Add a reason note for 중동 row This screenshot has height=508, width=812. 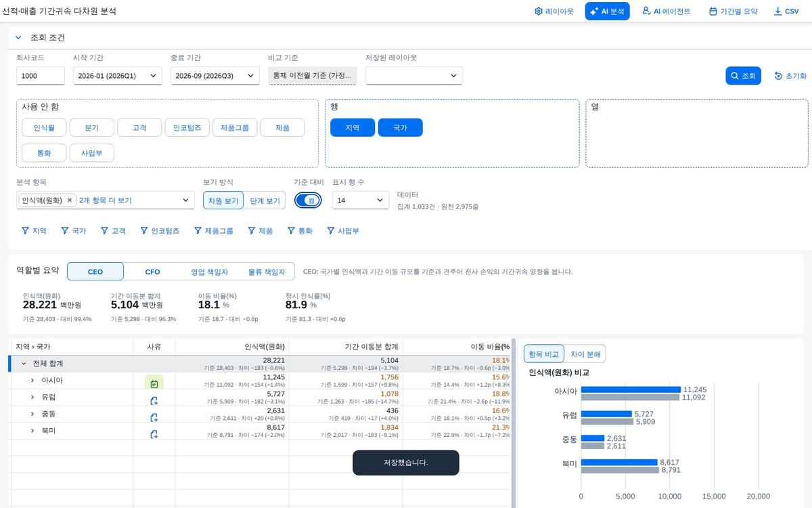click(x=154, y=417)
